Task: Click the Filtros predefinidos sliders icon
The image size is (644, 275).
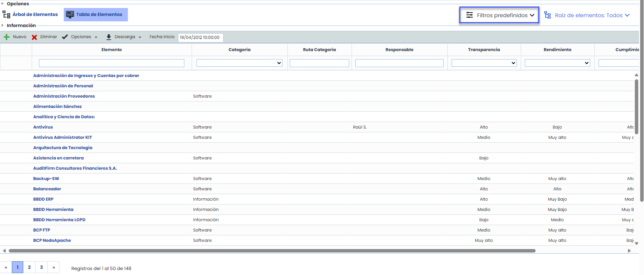Action: pos(470,15)
